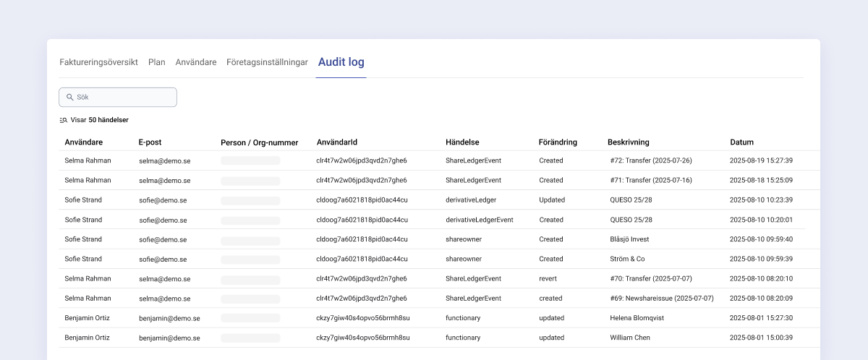868x360 pixels.
Task: Click sofie@demo.se in the Ström & Co row
Action: (x=163, y=259)
